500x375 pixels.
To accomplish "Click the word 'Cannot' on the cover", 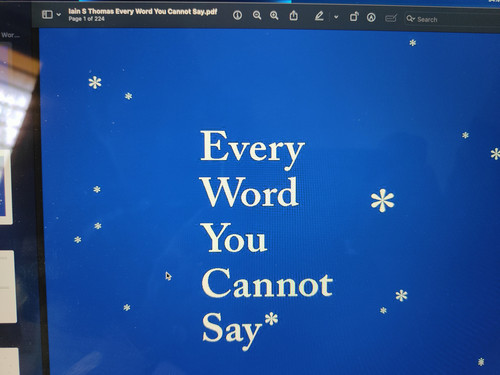I will point(267,283).
